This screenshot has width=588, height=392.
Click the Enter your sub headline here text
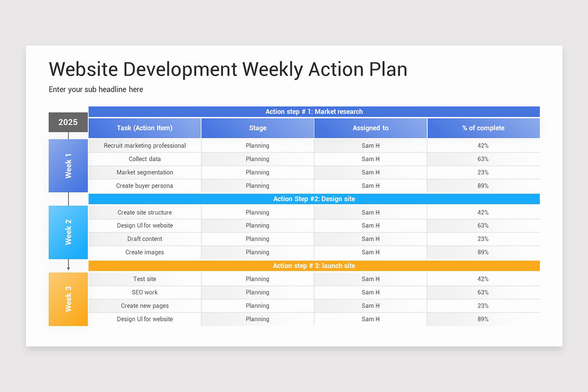tap(96, 89)
